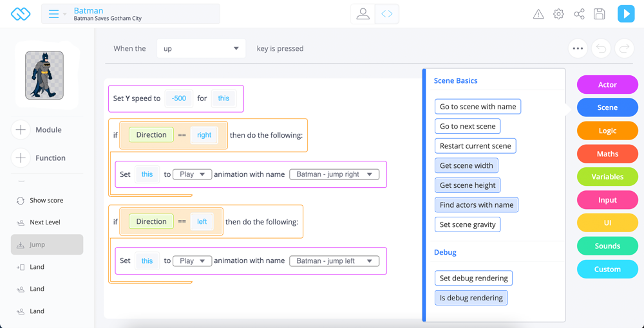Click the -500 Y speed value field
The image size is (644, 328).
pyautogui.click(x=178, y=98)
